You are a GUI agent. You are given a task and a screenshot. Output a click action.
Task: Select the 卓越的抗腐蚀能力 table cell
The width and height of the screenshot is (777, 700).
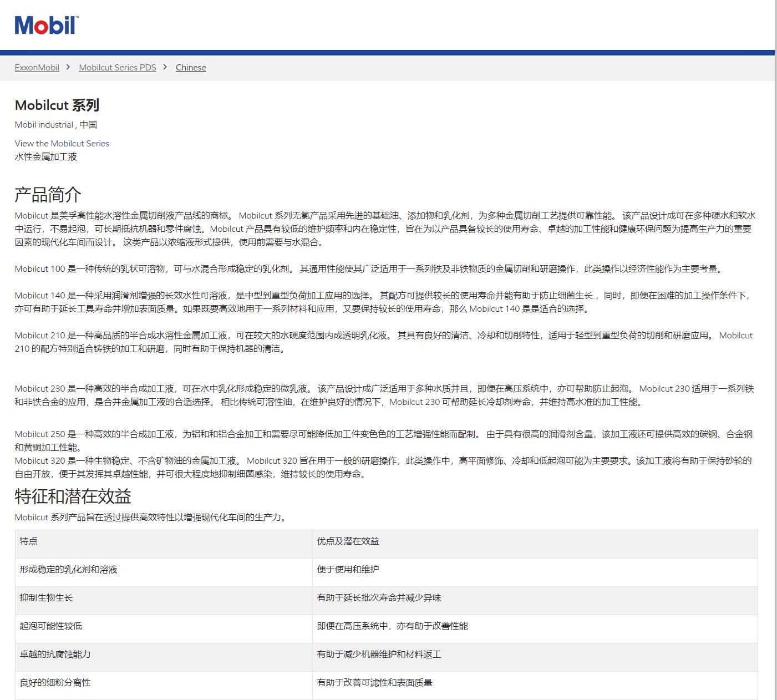coord(164,657)
